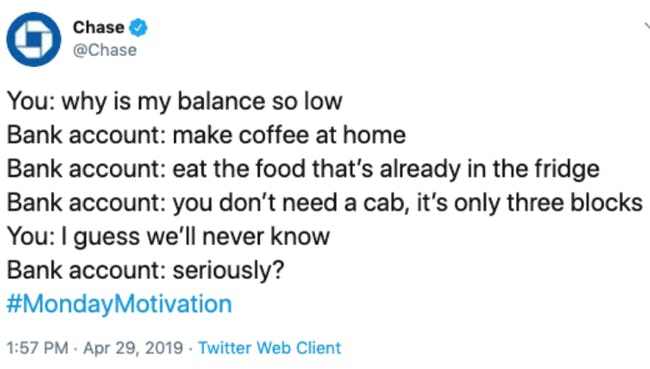Image resolution: width=650 pixels, height=369 pixels.
Task: Click the blue verified checkmark badge
Action: (138, 28)
